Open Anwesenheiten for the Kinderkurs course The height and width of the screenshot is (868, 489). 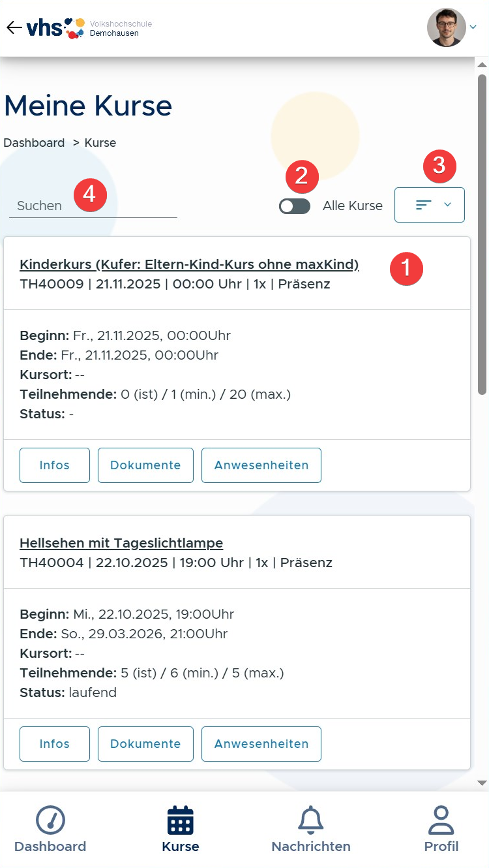pos(261,465)
